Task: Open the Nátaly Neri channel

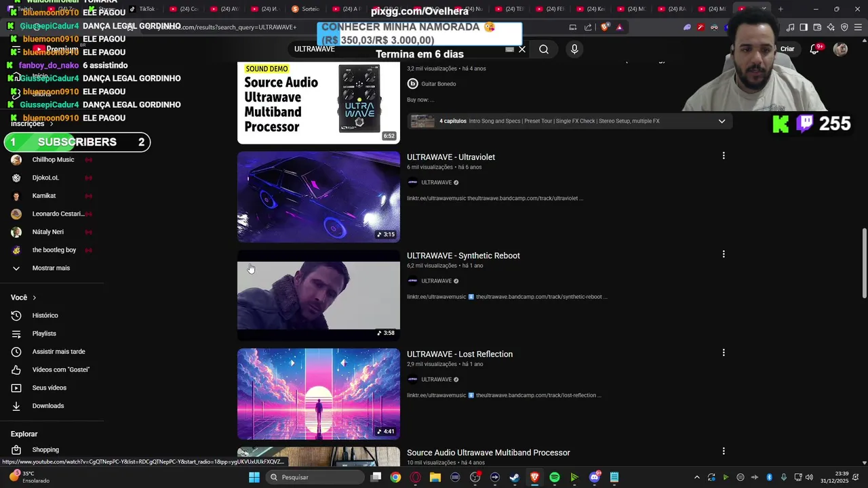Action: pos(47,232)
